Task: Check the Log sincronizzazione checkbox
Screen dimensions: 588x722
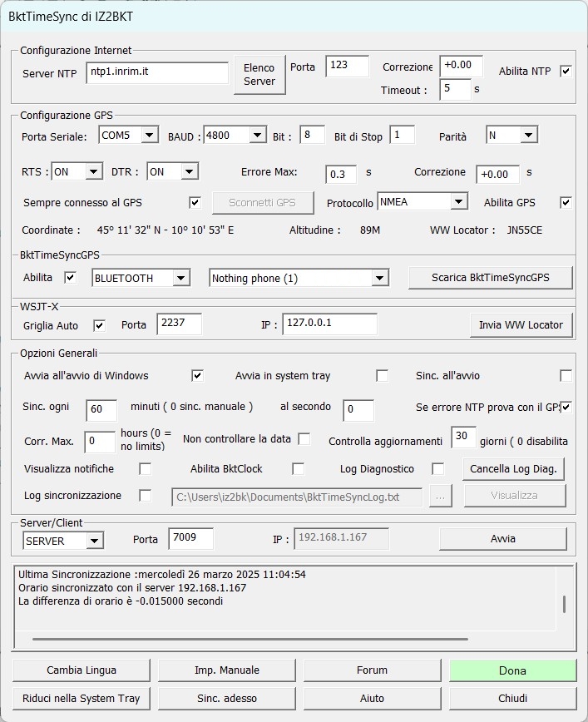Action: tap(145, 496)
